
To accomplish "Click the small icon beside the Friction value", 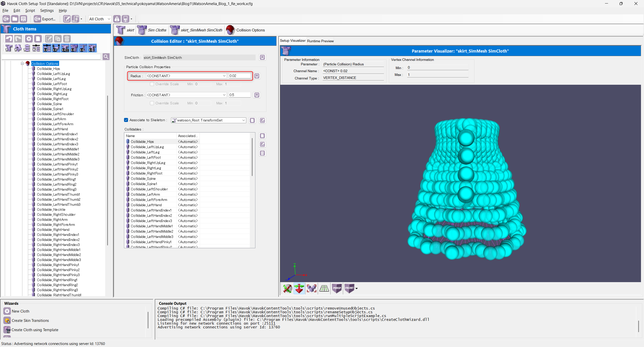I will [x=257, y=95].
